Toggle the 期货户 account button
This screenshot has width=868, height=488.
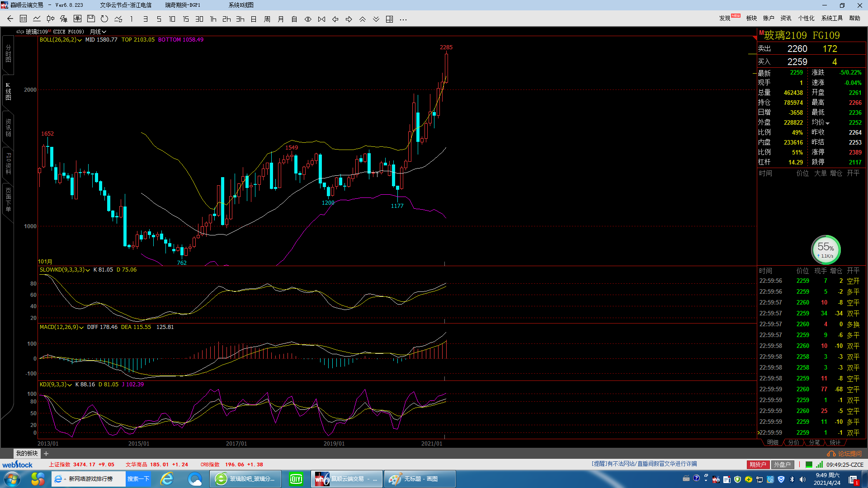click(x=758, y=465)
